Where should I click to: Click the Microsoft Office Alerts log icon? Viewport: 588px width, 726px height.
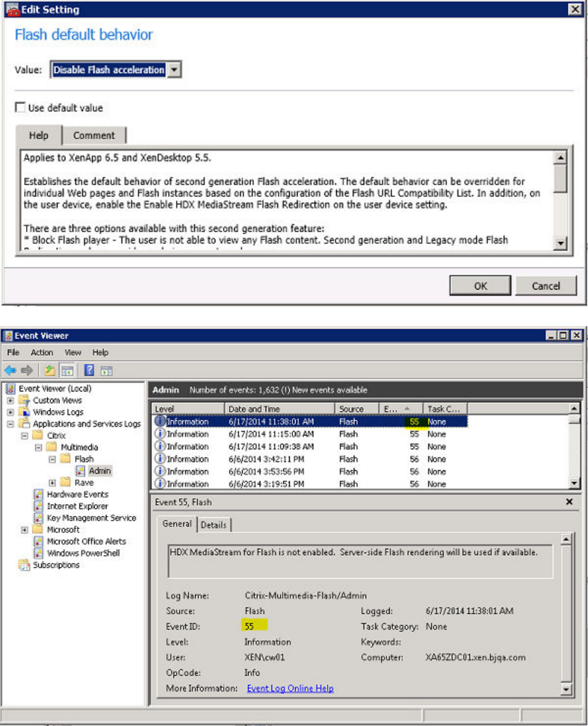[39, 541]
